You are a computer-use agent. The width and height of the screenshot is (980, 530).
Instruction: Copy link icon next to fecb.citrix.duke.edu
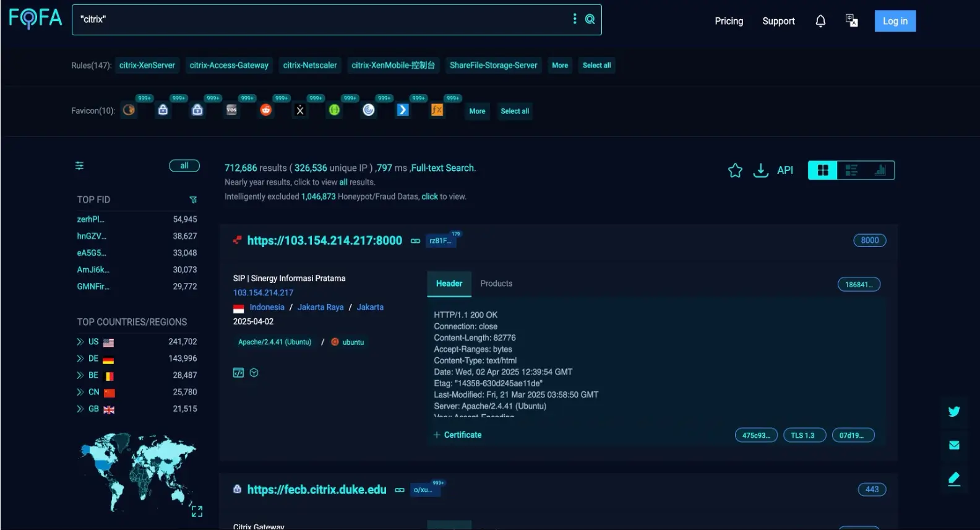coord(400,490)
